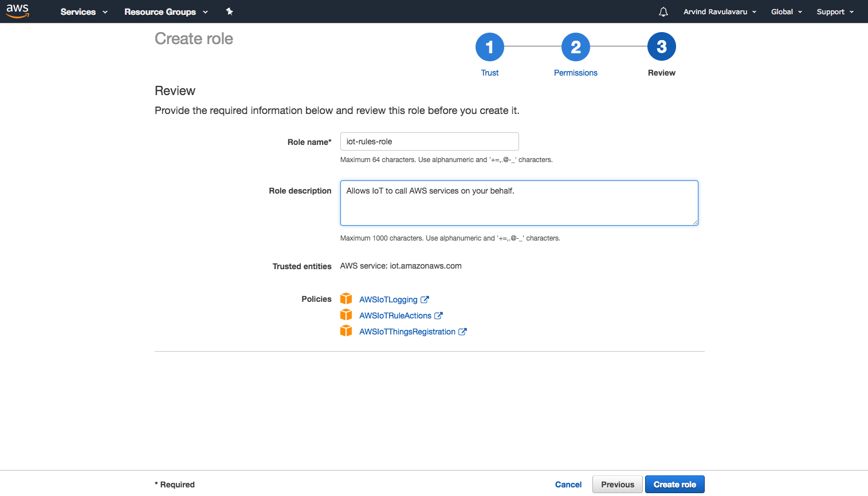
Task: Expand the Resource Groups menu
Action: 166,11
